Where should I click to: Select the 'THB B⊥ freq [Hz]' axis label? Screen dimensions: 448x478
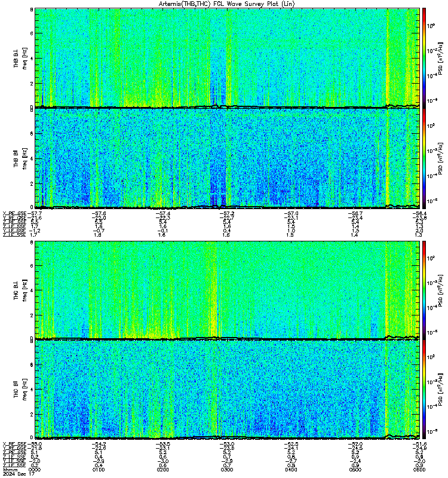pos(20,58)
